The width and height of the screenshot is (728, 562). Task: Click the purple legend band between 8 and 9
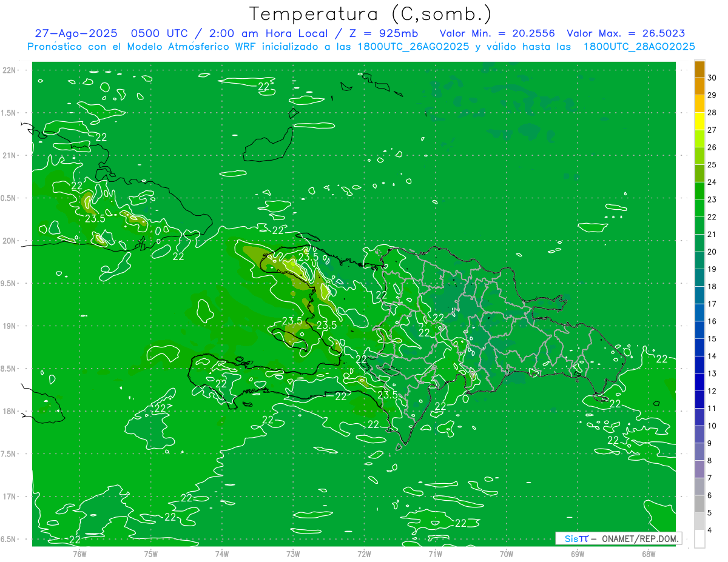pos(699,452)
